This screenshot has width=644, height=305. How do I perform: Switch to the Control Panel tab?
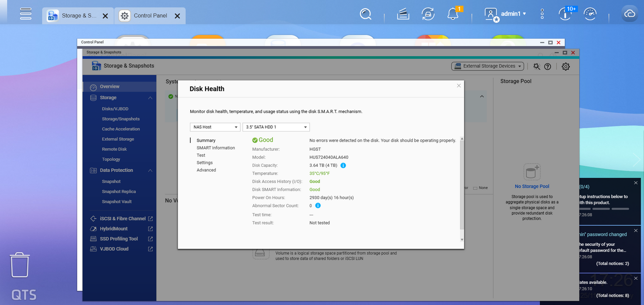tap(150, 16)
